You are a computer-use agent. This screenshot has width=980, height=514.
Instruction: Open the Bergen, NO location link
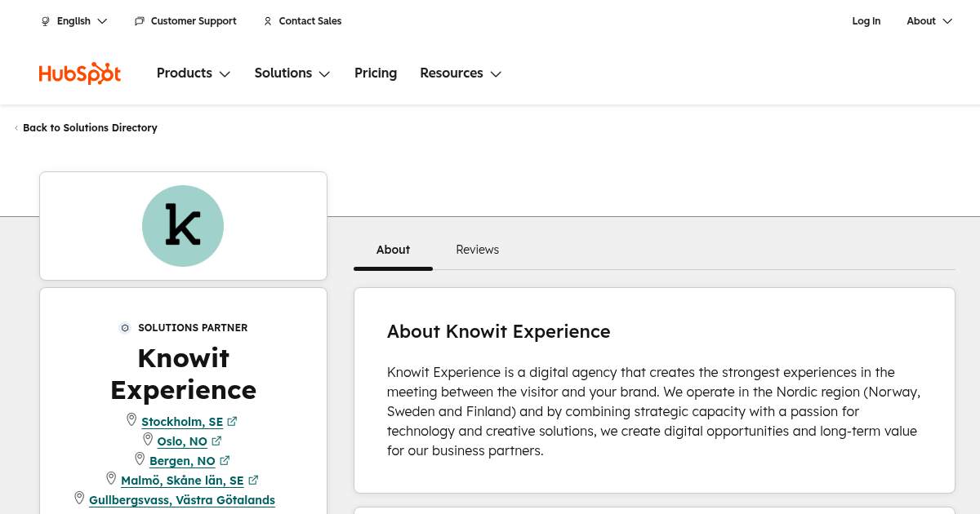point(182,461)
